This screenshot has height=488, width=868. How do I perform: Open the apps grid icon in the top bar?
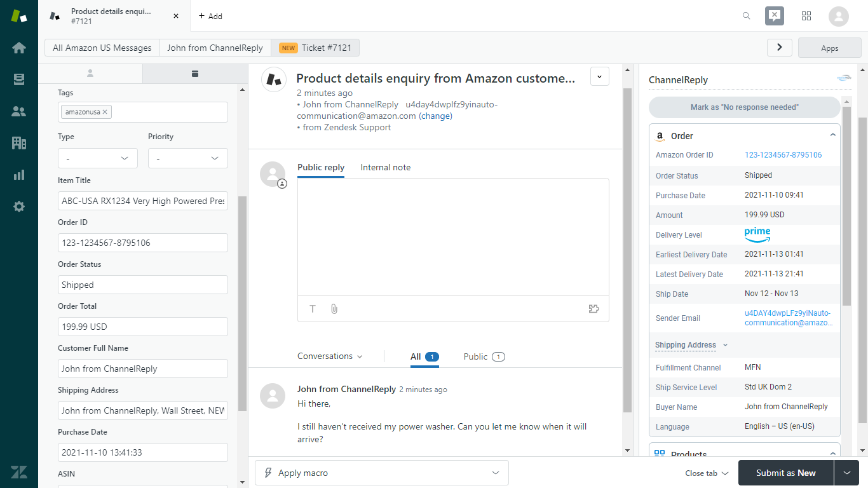tap(806, 15)
